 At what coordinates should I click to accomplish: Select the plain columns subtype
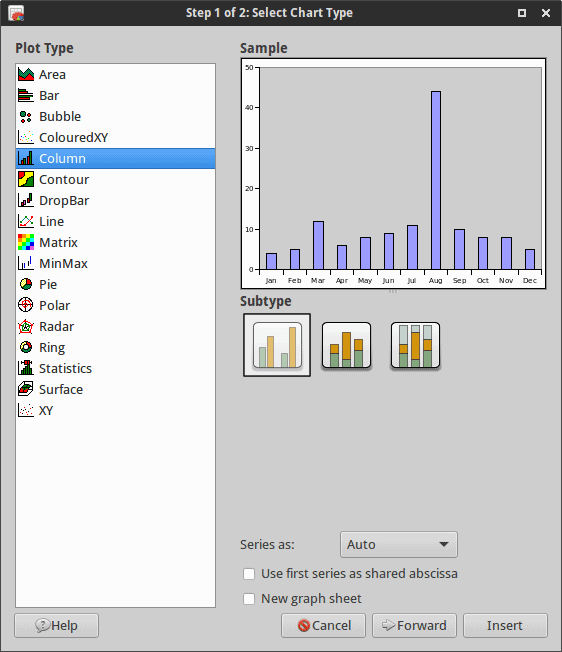click(277, 345)
